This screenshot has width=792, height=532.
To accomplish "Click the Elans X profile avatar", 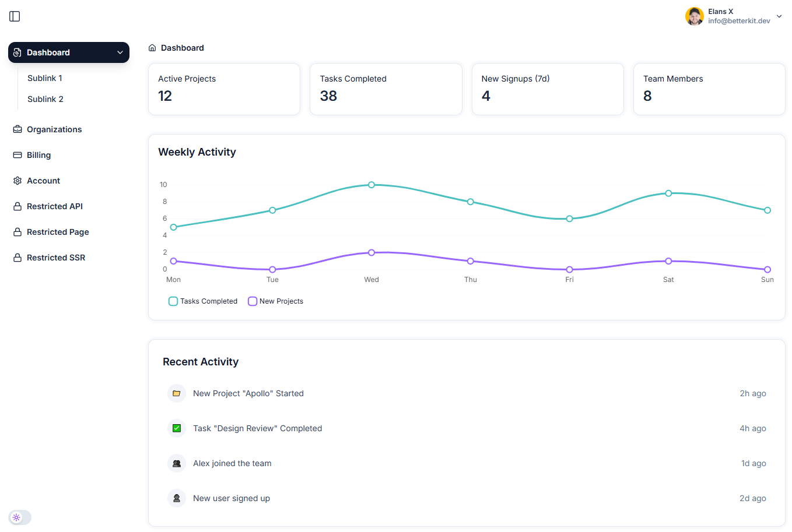I will click(694, 16).
